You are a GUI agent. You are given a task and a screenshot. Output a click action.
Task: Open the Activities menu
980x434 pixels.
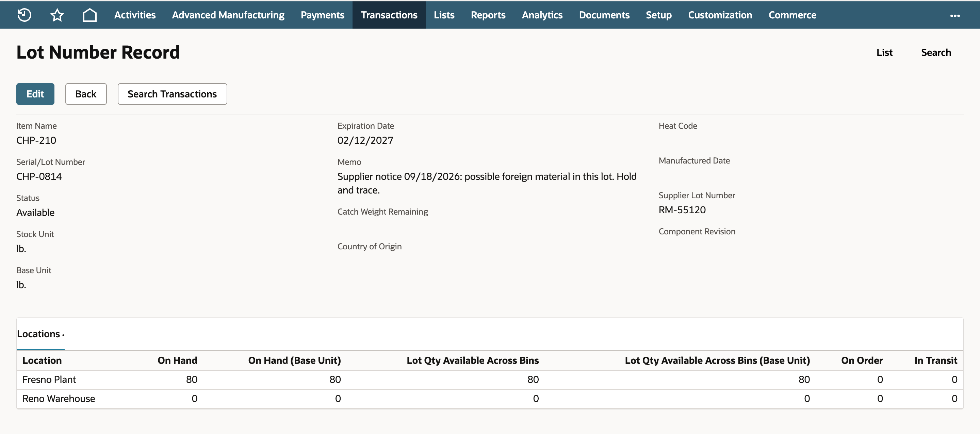[135, 15]
